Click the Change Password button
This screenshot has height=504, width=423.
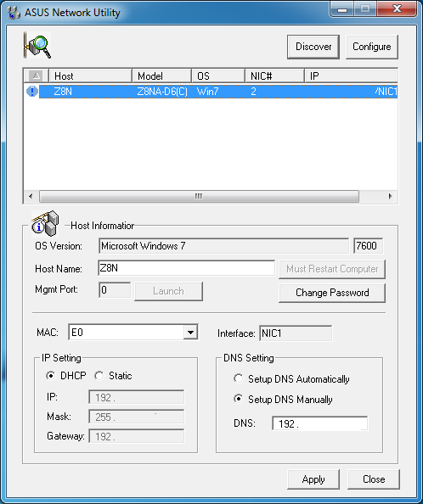click(332, 293)
